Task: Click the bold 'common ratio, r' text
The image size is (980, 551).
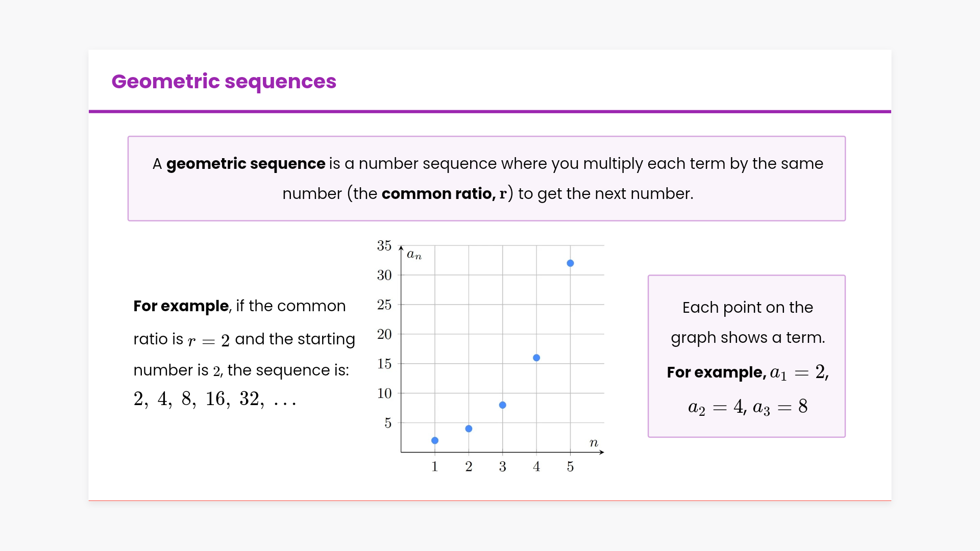Action: [444, 194]
